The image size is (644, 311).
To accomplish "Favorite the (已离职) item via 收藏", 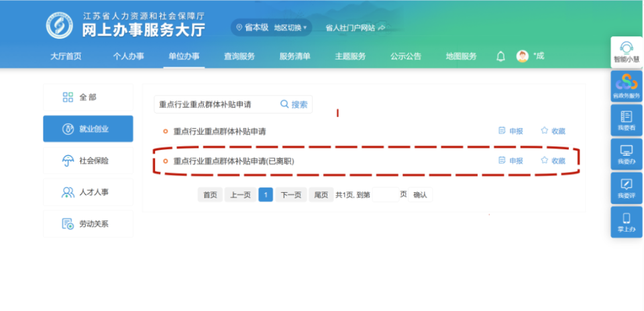I will 553,161.
